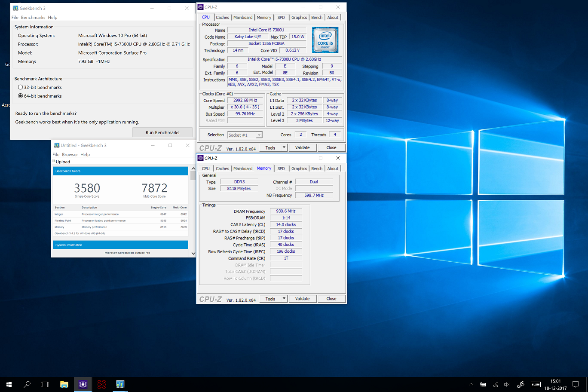This screenshot has height=392, width=588.
Task: Click the Windows Start button
Action: (x=9, y=384)
